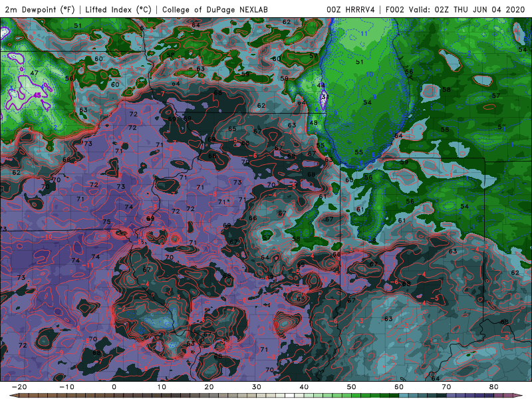The image size is (532, 399).
Task: Click the 30 label on the color scale
Action: tap(257, 387)
